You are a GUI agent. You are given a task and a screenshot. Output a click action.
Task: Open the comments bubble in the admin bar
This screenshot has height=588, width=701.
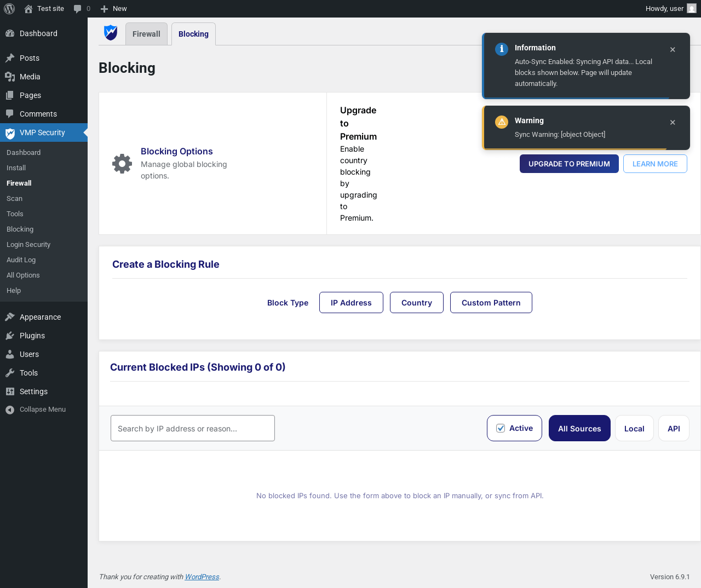[82, 9]
